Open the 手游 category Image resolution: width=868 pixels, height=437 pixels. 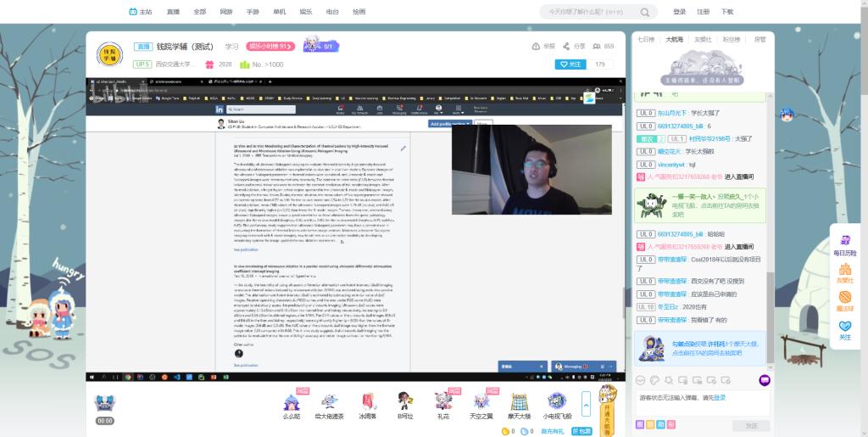253,12
